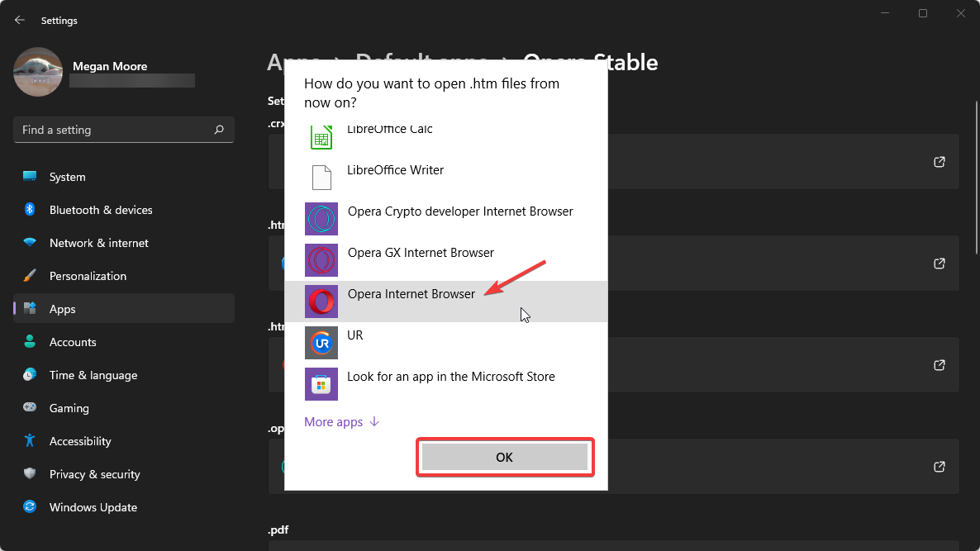Open Personalization settings
The image size is (980, 551).
click(124, 276)
